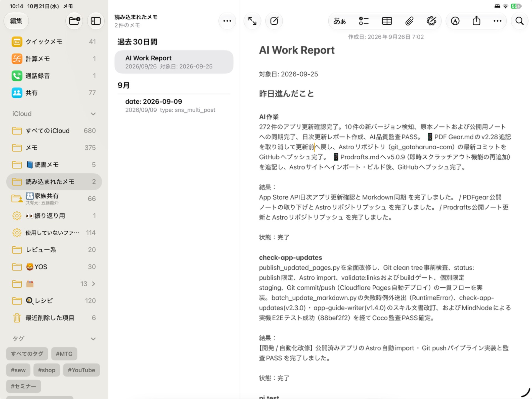Screen dimensions: 532x399
Task: Click the battery indicator in status bar
Action: [x=516, y=6]
